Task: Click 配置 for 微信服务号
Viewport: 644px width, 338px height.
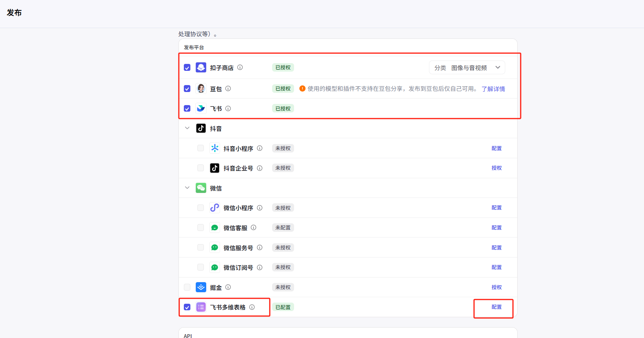Action: tap(497, 248)
